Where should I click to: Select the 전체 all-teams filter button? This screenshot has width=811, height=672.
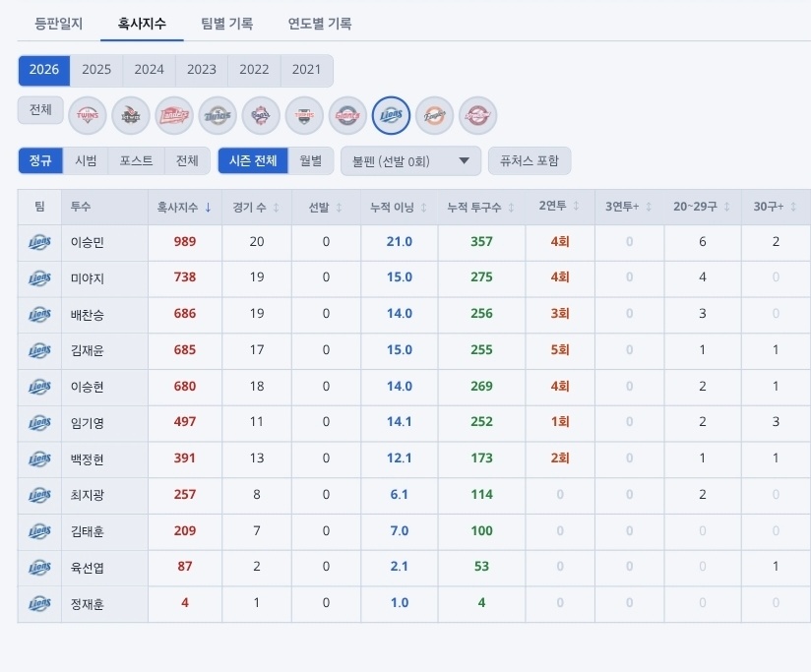coord(40,109)
